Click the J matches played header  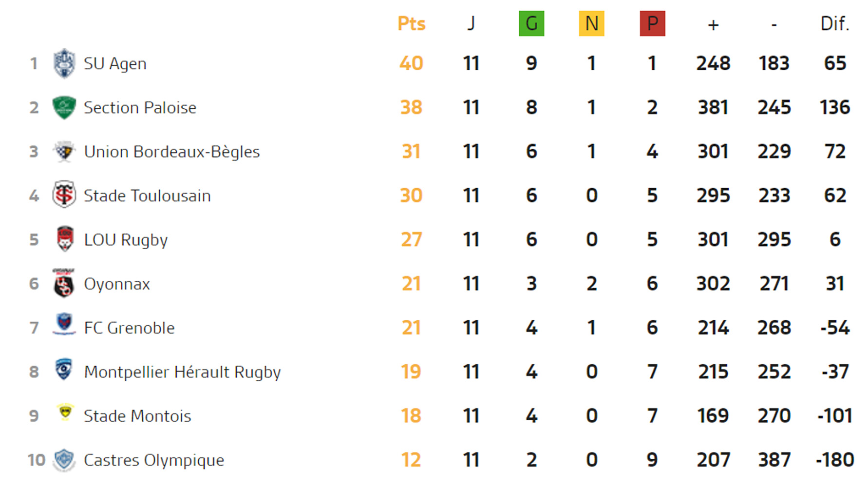471,23
